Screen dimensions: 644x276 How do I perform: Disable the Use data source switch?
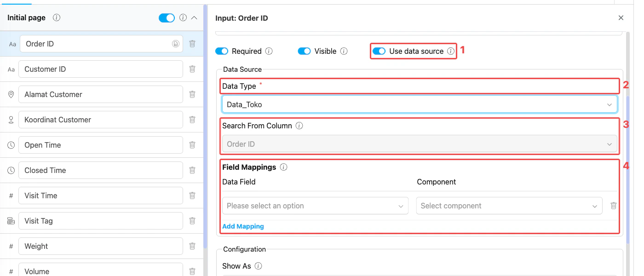click(379, 51)
